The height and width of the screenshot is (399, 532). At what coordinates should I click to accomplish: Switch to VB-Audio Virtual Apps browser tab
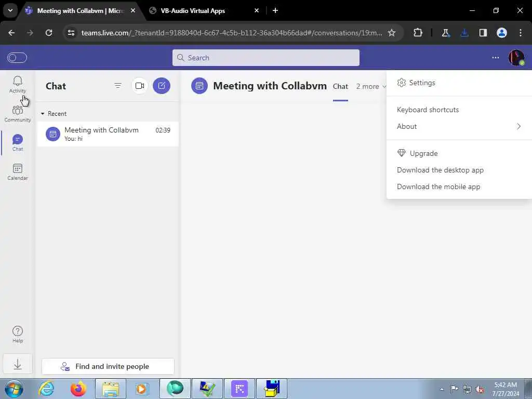point(204,10)
